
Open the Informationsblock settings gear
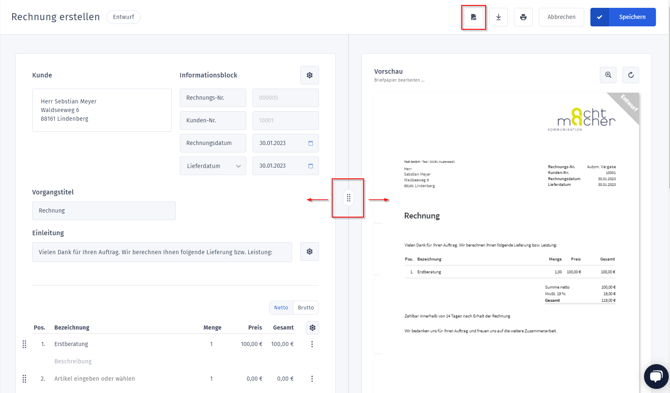[309, 75]
